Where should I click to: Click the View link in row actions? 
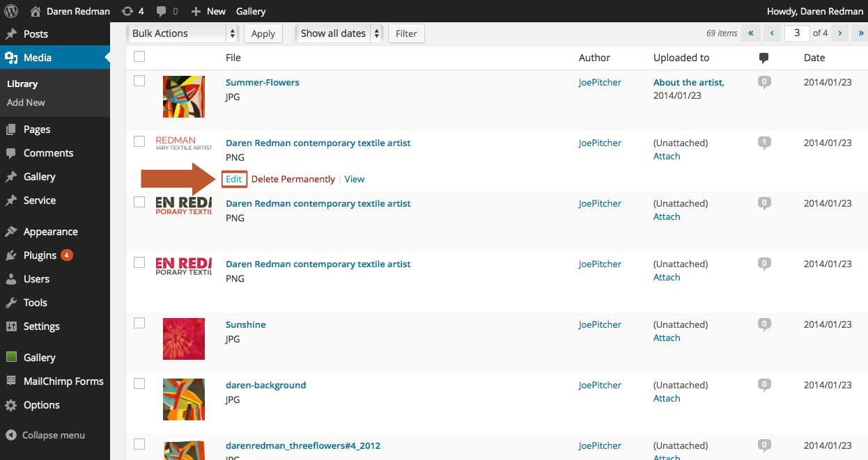(x=355, y=179)
